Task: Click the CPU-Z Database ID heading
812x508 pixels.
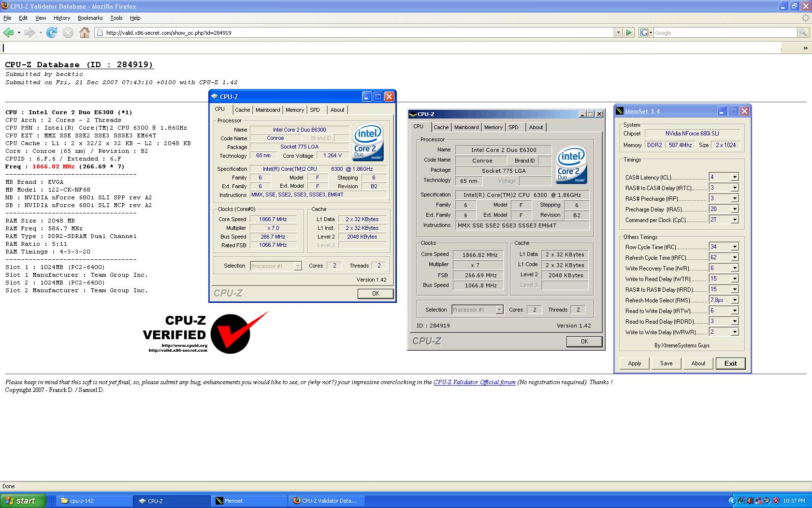Action: pos(79,65)
